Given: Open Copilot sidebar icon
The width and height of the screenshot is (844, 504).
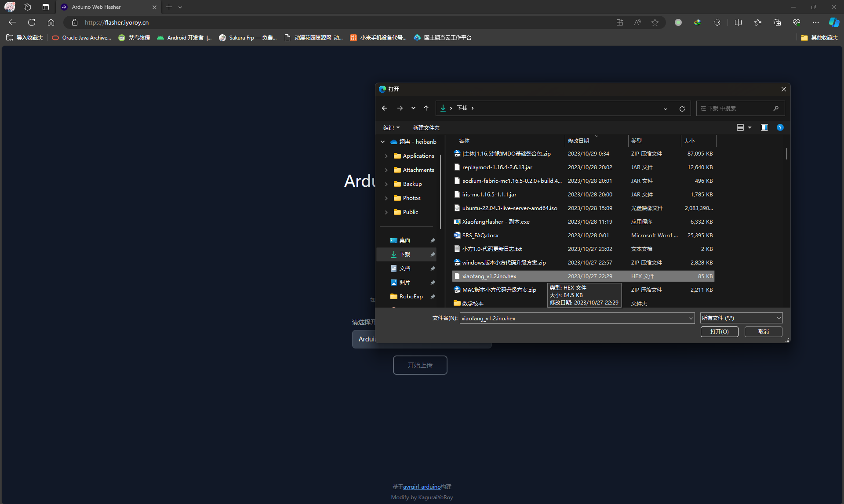Looking at the screenshot, I should pyautogui.click(x=834, y=22).
